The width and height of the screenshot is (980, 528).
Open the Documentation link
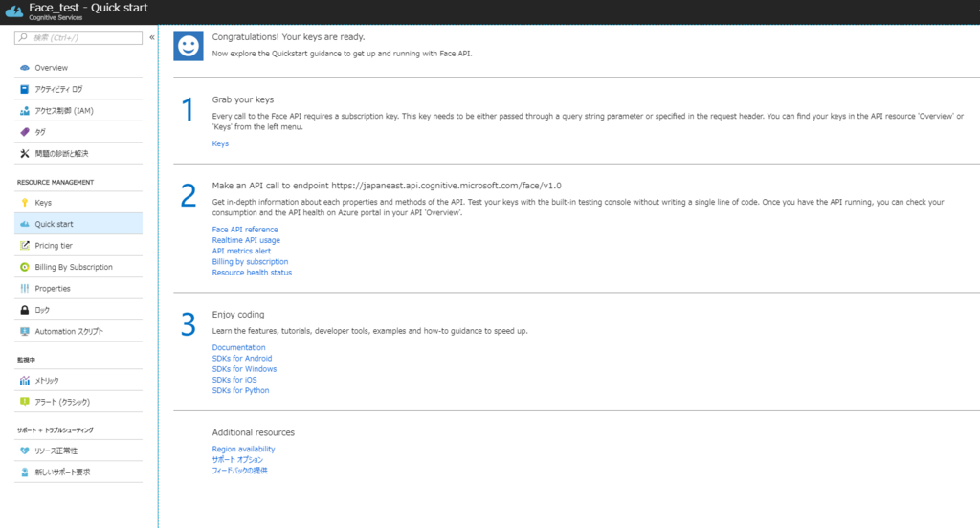[238, 347]
